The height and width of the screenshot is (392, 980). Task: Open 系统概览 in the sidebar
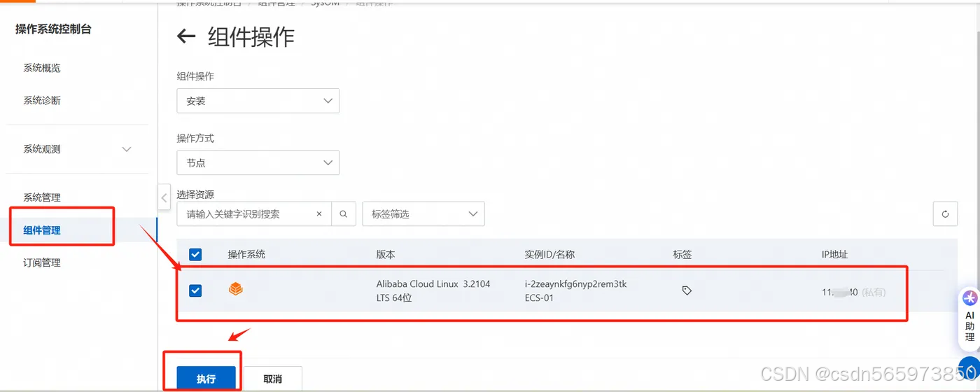pyautogui.click(x=42, y=68)
